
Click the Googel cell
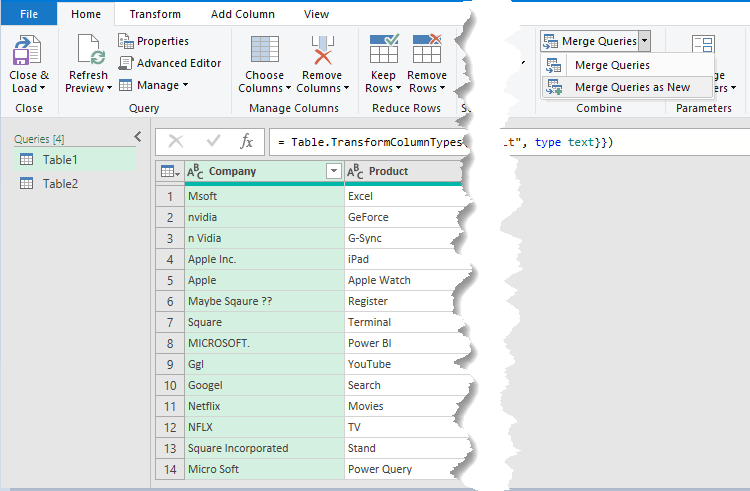(265, 385)
